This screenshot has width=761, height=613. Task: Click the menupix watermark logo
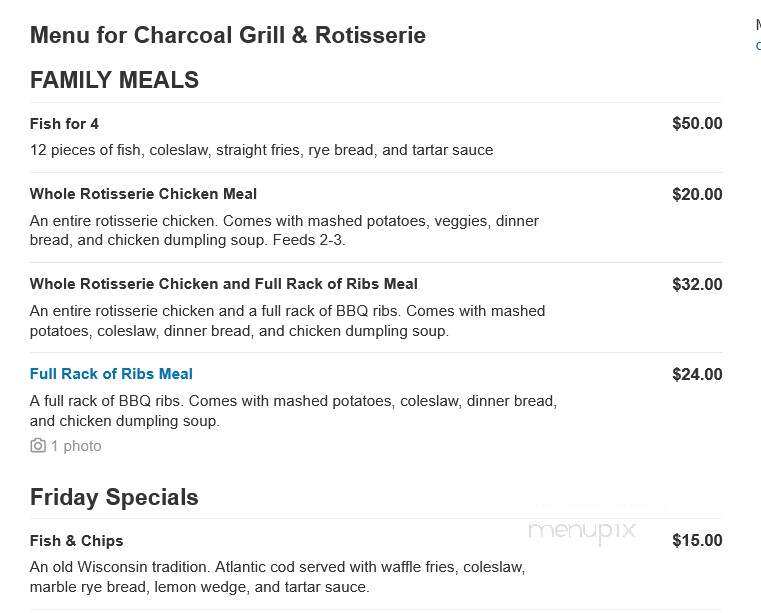point(581,531)
